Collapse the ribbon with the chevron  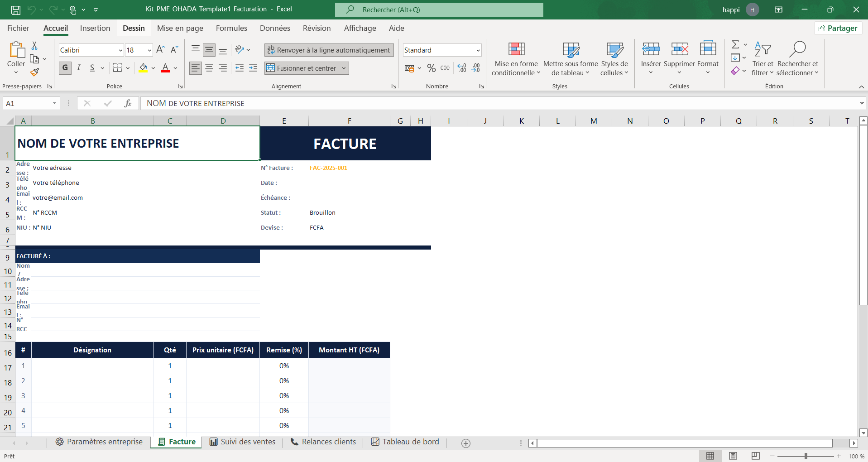861,87
